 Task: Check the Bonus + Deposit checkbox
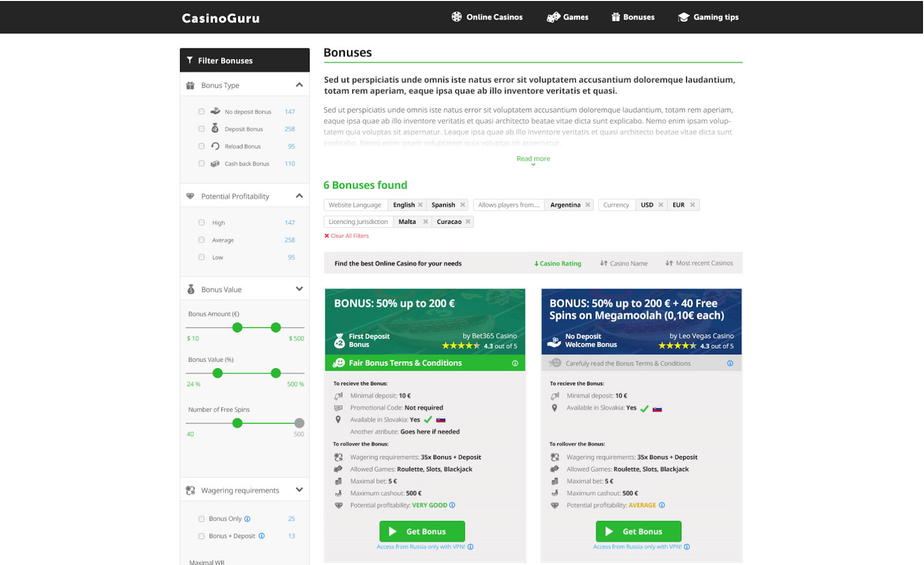pos(202,536)
